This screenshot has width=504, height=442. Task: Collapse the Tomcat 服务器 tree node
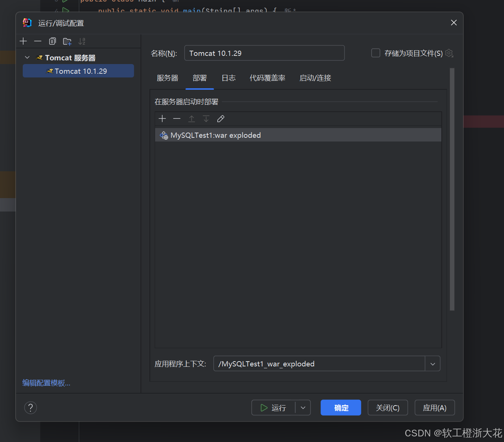[x=27, y=57]
